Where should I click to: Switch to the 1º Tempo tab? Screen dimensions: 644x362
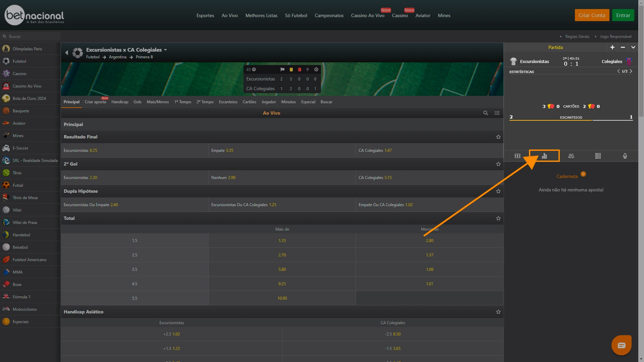tap(182, 102)
